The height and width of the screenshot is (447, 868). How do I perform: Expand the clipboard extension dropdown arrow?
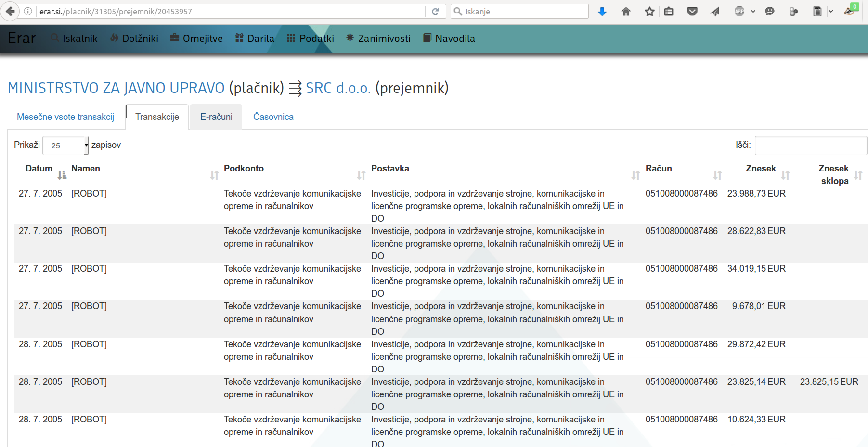point(830,11)
